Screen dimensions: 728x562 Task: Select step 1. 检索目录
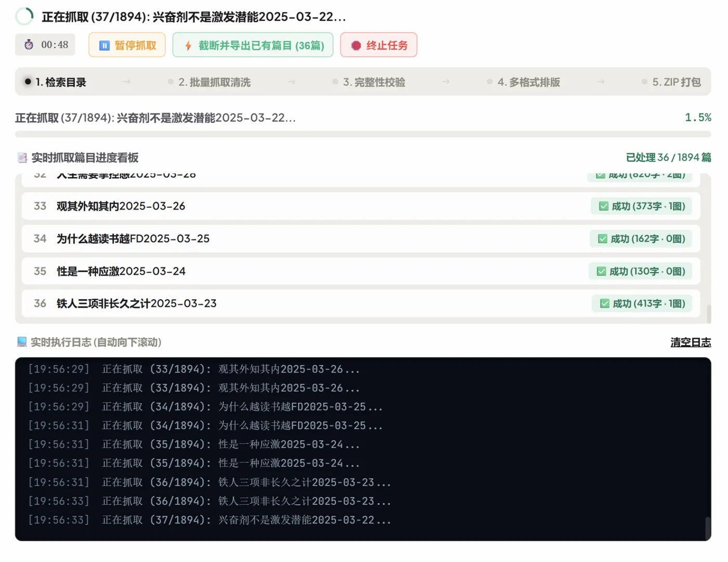pyautogui.click(x=55, y=82)
